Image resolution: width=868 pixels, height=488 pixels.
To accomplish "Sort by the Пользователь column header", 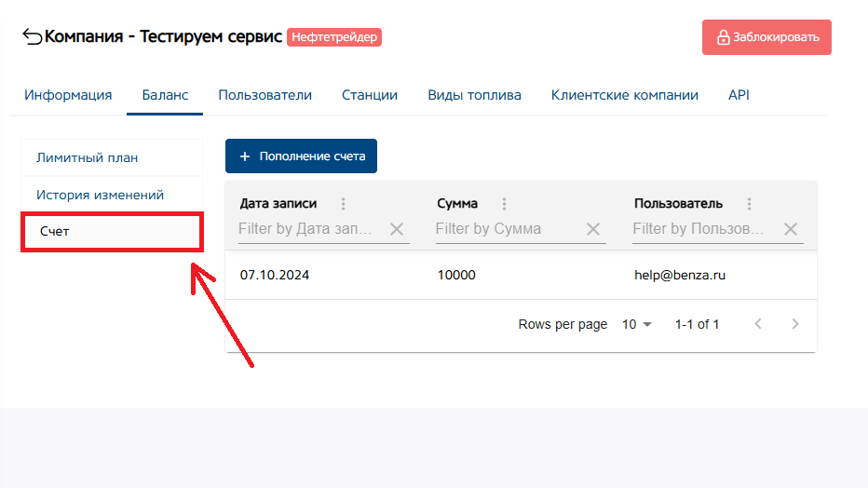I will (678, 204).
